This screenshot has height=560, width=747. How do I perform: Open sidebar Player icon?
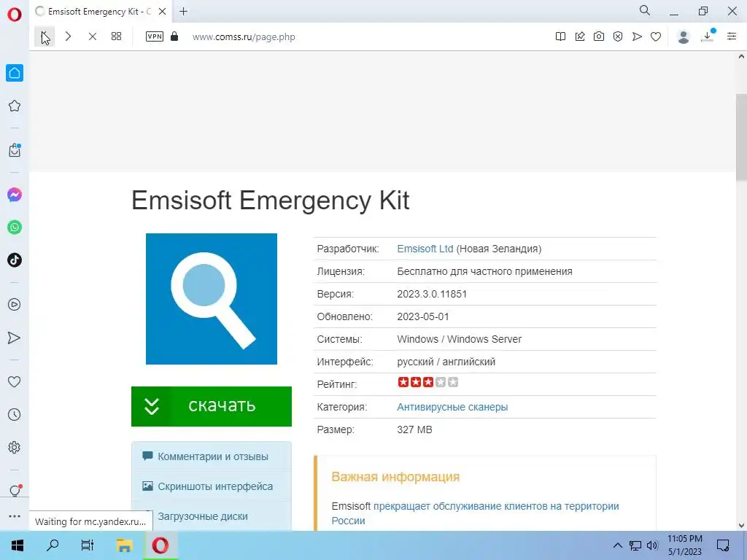[x=15, y=304]
